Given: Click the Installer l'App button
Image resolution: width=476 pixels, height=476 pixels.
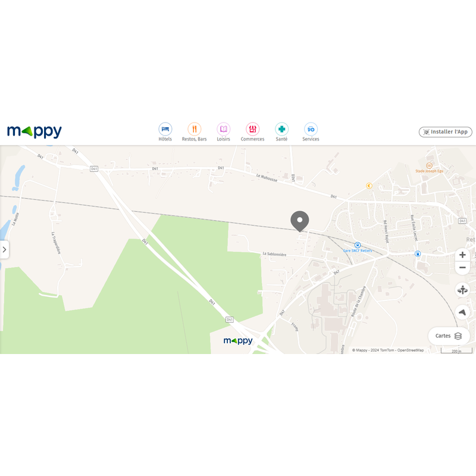Looking at the screenshot, I should pyautogui.click(x=445, y=131).
